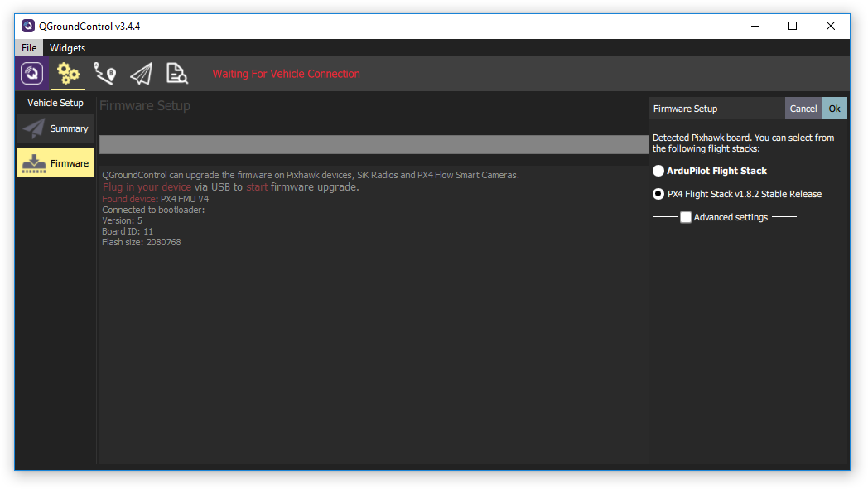868x489 pixels.
Task: Click the firmware upgrade progress bar
Action: pos(374,144)
